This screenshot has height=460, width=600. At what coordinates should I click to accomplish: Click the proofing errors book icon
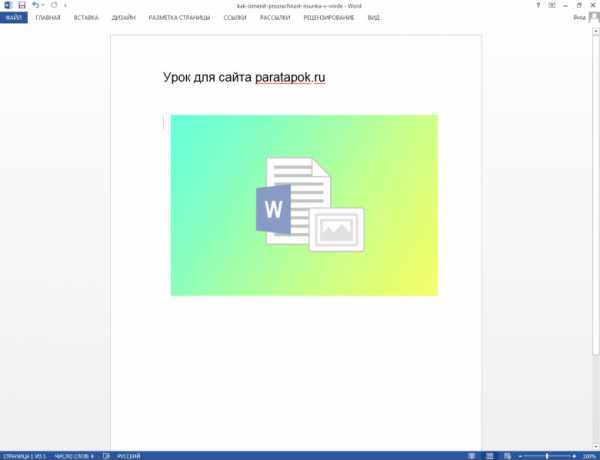tap(106, 456)
